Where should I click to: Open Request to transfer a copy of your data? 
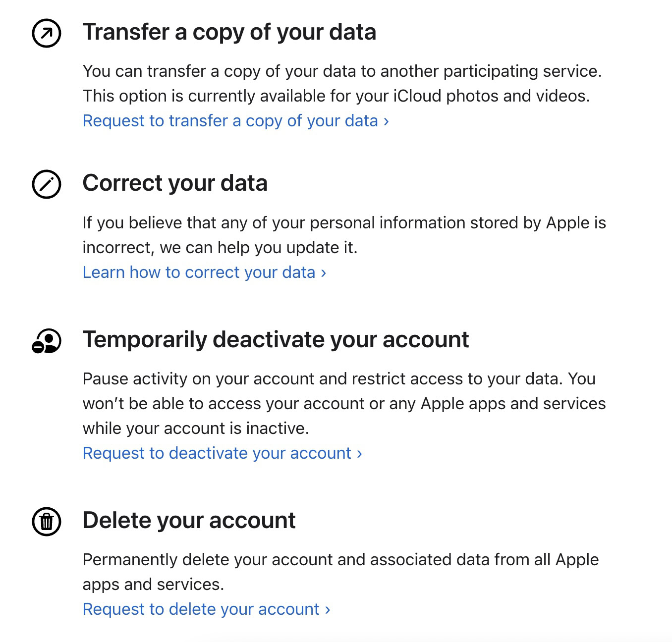click(230, 121)
